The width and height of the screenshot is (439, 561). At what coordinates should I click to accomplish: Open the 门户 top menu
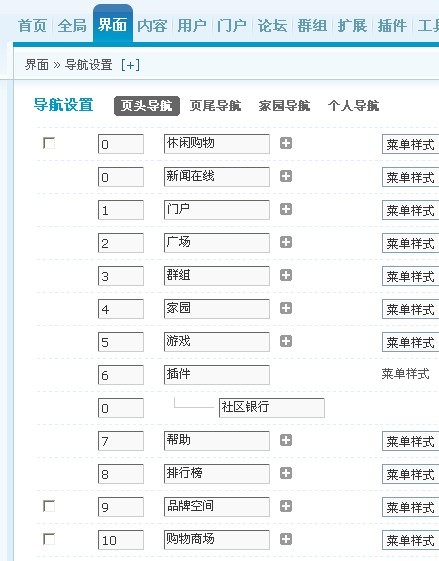[232, 26]
